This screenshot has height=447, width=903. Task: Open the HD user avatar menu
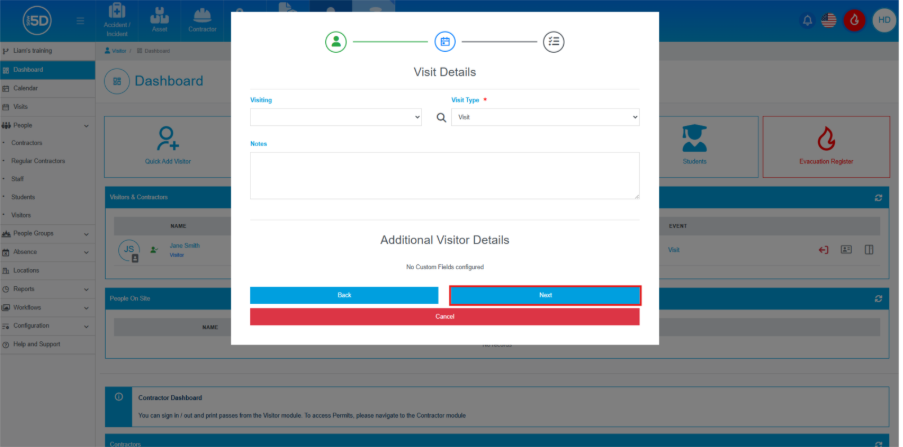point(883,20)
